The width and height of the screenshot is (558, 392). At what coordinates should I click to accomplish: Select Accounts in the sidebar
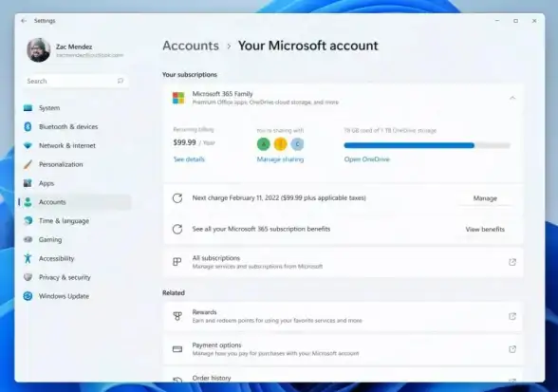tap(75, 202)
